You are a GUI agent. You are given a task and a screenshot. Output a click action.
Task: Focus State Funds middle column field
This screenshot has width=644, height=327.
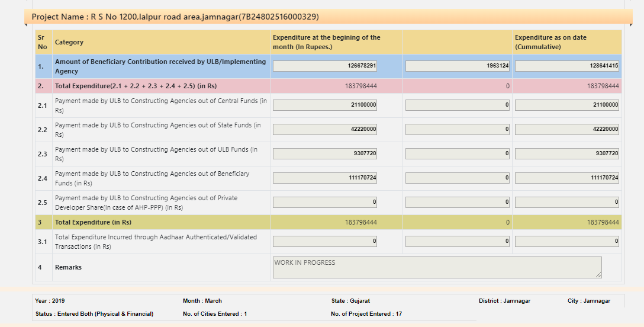click(458, 130)
